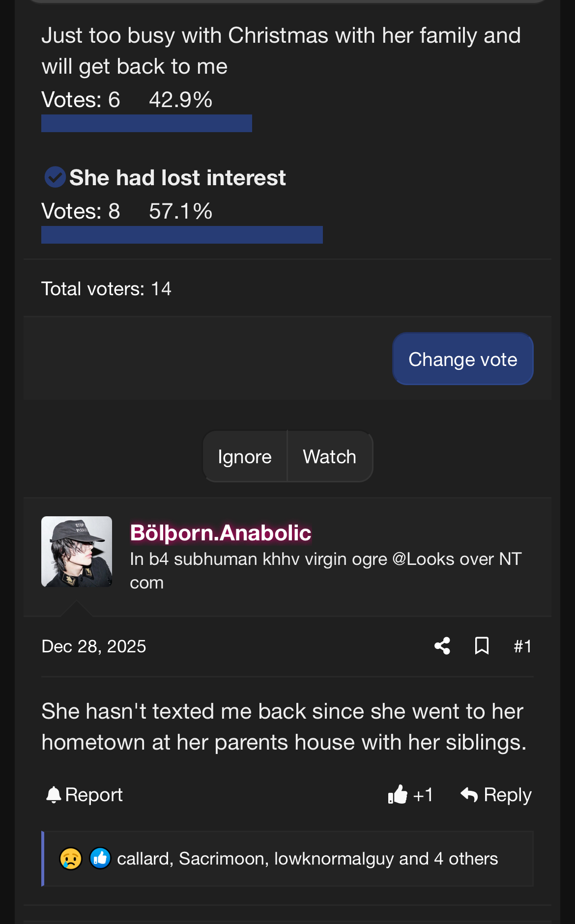
Task: Click the checkmark beside She had lost interest
Action: click(x=55, y=177)
